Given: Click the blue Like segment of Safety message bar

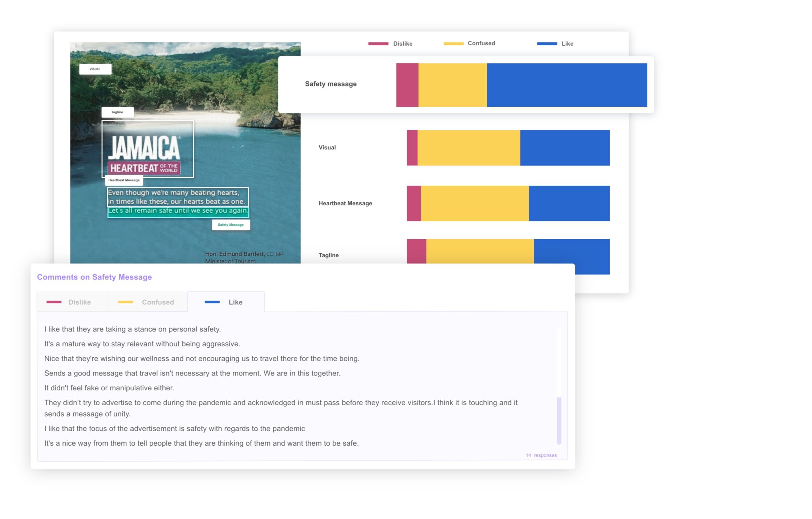Looking at the screenshot, I should 567,85.
